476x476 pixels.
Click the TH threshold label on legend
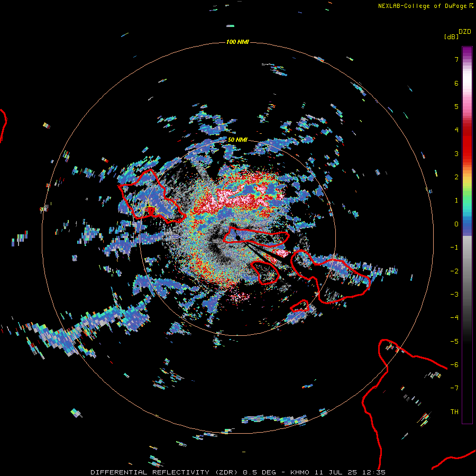pos(454,412)
